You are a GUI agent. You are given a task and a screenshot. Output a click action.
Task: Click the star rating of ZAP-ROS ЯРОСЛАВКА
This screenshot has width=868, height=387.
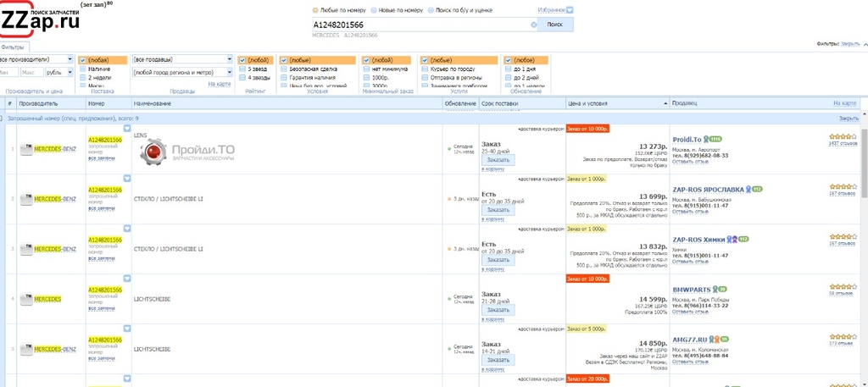[843, 186]
